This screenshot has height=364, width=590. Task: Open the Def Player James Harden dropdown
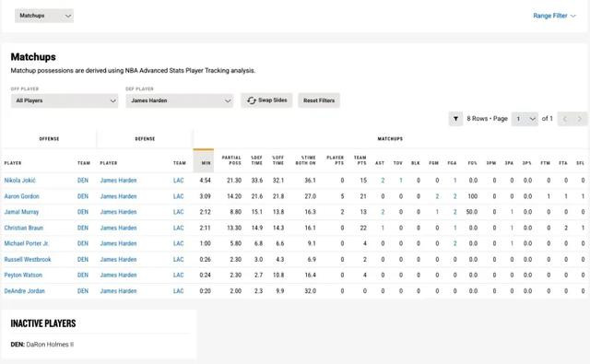[180, 100]
